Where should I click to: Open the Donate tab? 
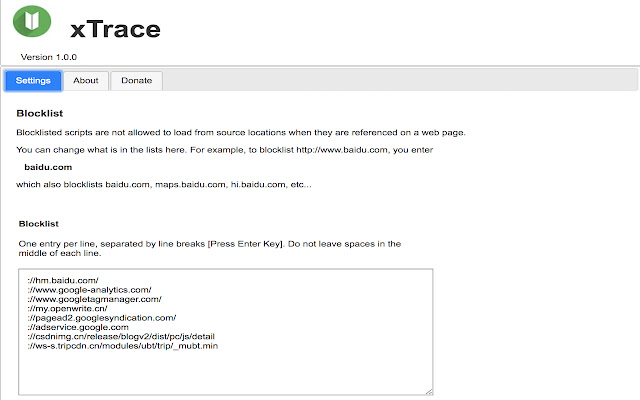point(136,80)
